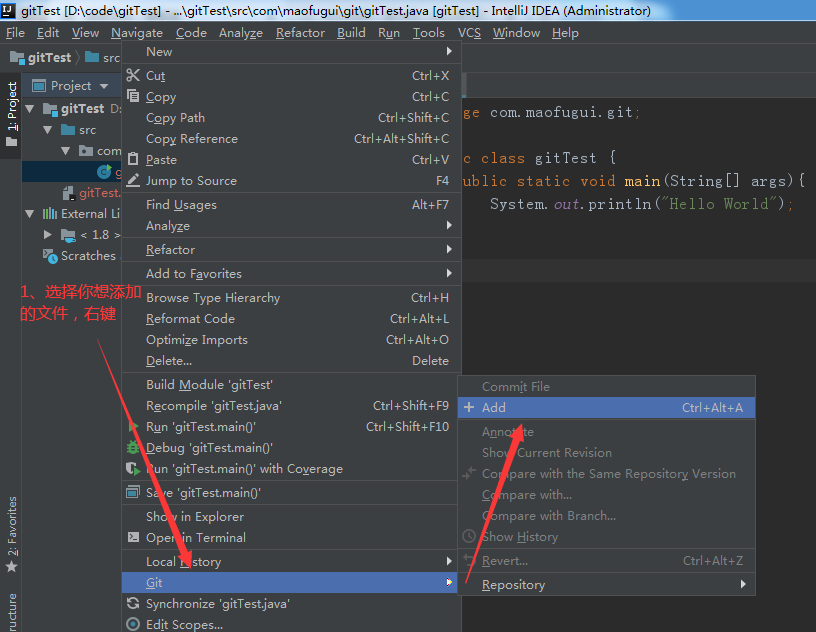The height and width of the screenshot is (632, 816).
Task: Click the Open in Terminal icon
Action: point(133,537)
